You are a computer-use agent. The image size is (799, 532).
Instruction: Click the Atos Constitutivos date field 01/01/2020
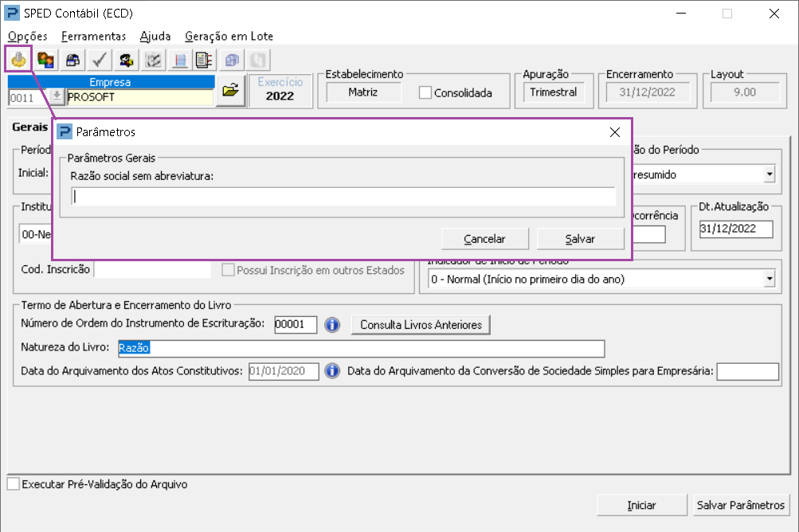(284, 371)
